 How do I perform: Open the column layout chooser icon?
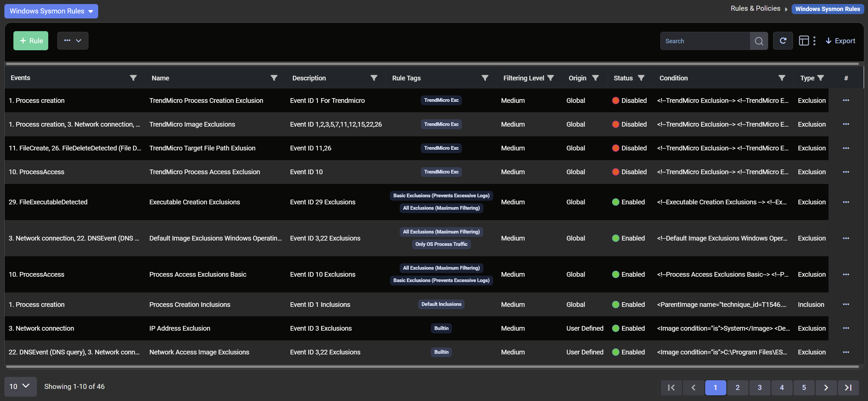(804, 41)
